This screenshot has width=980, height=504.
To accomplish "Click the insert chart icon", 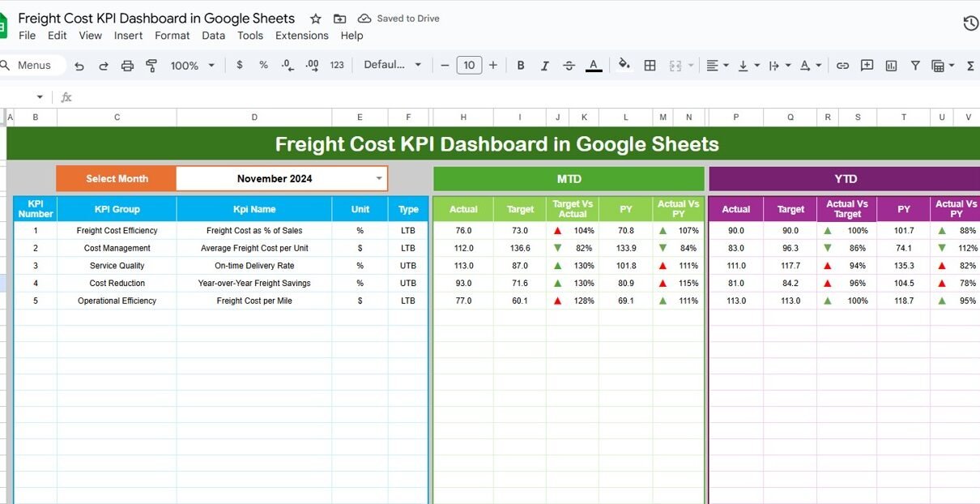I will click(891, 66).
